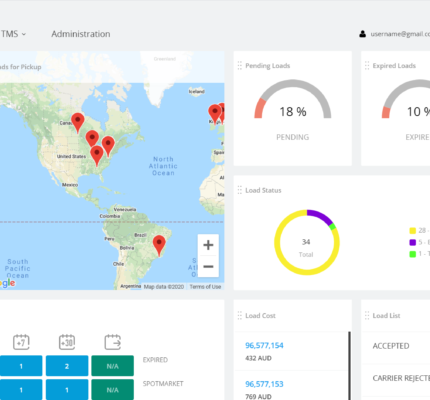Grab the Load Cost drag handle
This screenshot has width=430, height=400.
coord(239,316)
